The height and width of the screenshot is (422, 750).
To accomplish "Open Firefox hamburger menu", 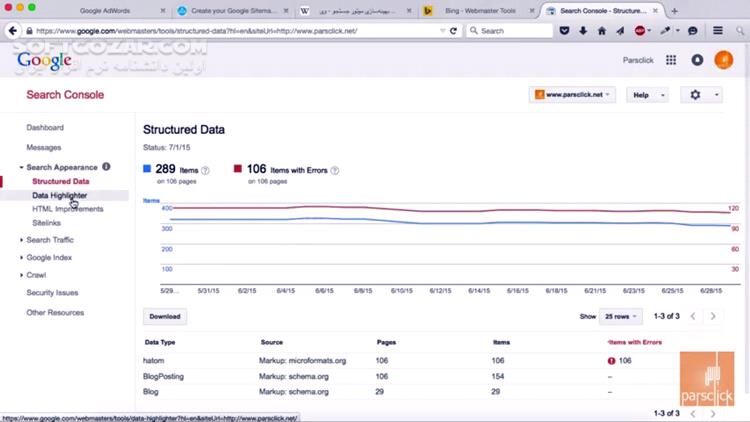I will pyautogui.click(x=716, y=31).
